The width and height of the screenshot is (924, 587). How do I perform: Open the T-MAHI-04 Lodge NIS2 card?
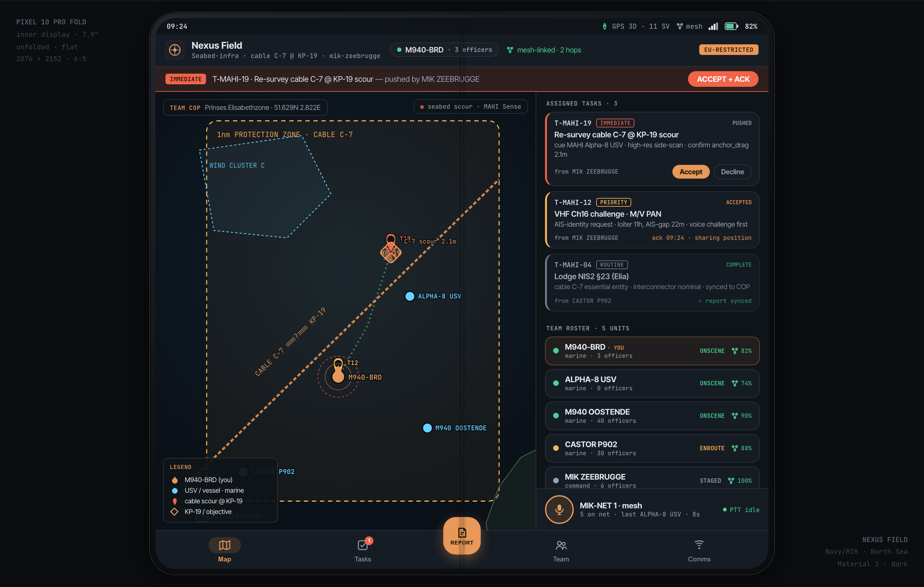coord(652,283)
